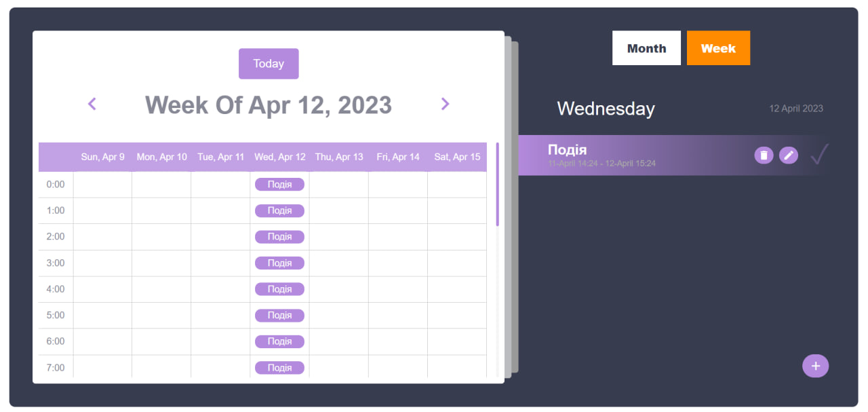The width and height of the screenshot is (868, 412).
Task: Switch to the Month view
Action: 646,48
